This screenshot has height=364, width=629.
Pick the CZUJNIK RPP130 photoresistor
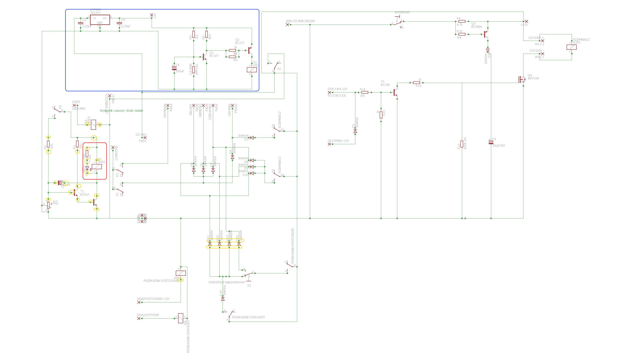pos(194,70)
